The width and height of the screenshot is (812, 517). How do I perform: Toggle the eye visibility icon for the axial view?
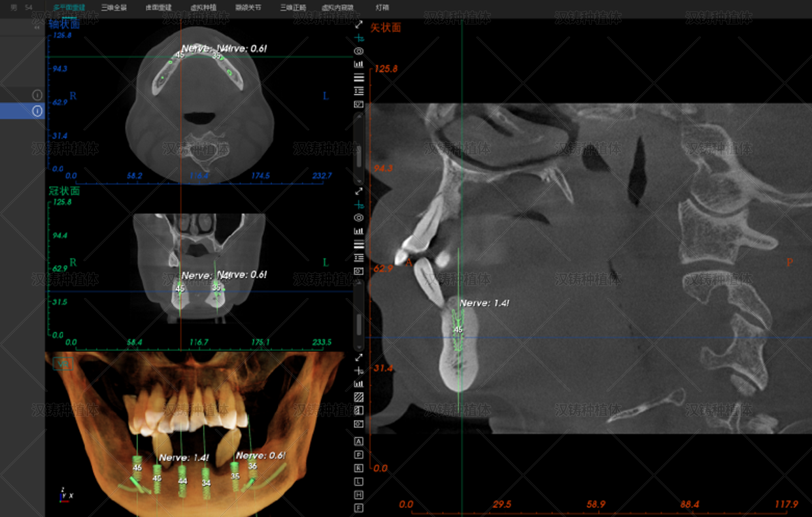(x=358, y=51)
